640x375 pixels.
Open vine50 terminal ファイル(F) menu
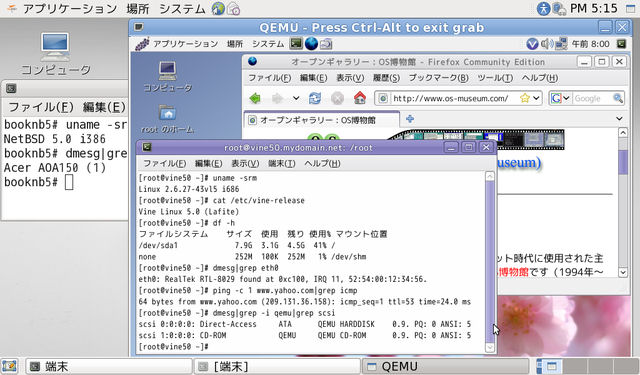(164, 163)
